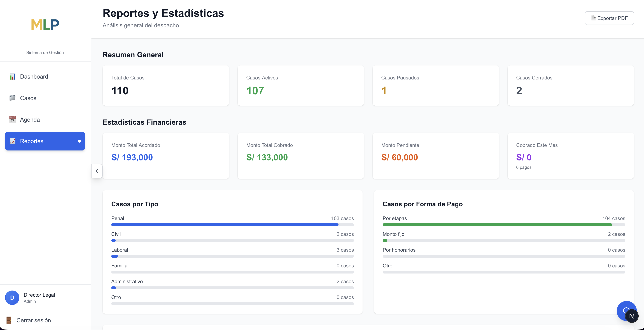Screen dimensions: 644x330
Task: Navigate to the Casos section
Action: pos(28,98)
